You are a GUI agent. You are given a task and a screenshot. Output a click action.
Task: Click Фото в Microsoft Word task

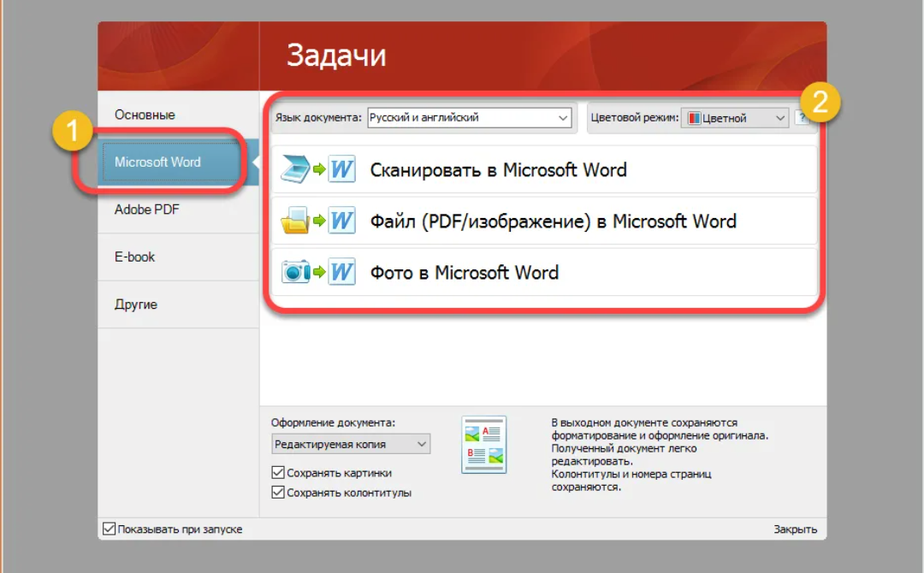tap(544, 272)
